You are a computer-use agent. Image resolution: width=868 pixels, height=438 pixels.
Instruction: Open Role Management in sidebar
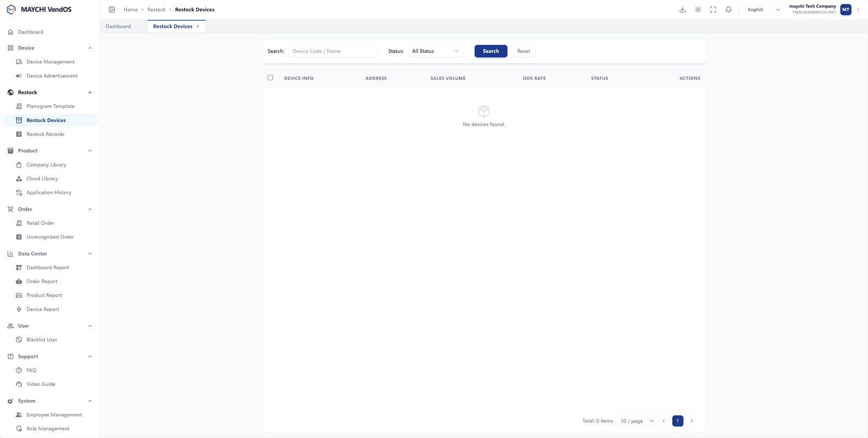click(50, 429)
